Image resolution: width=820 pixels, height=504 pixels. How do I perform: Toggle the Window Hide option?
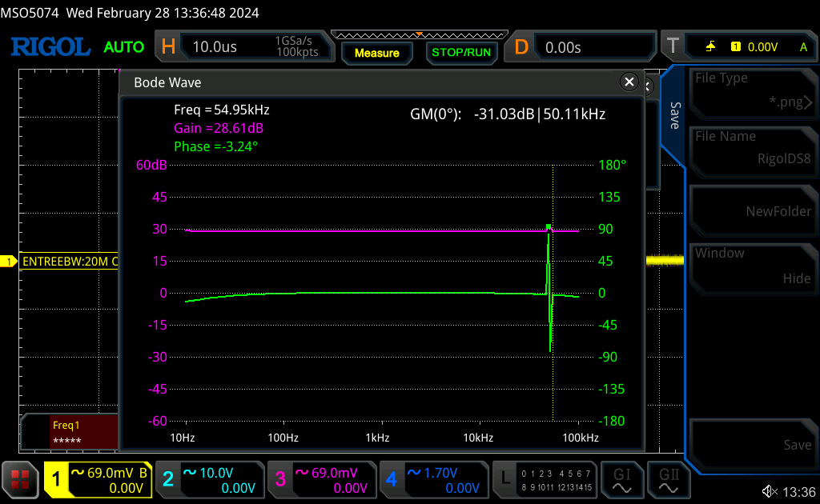click(753, 270)
